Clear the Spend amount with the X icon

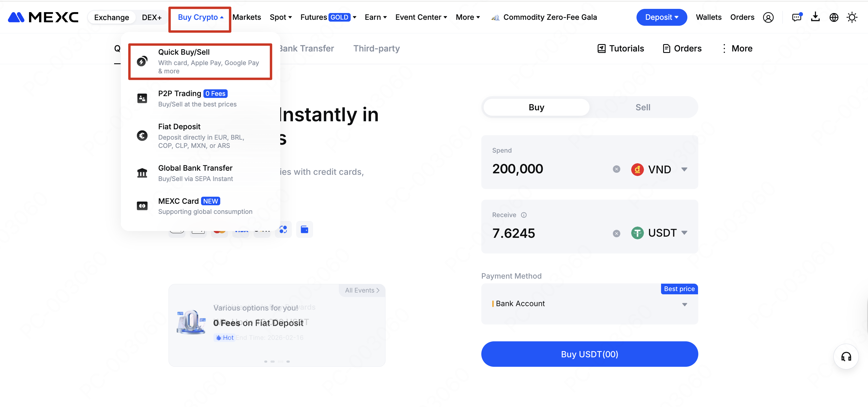coord(616,169)
